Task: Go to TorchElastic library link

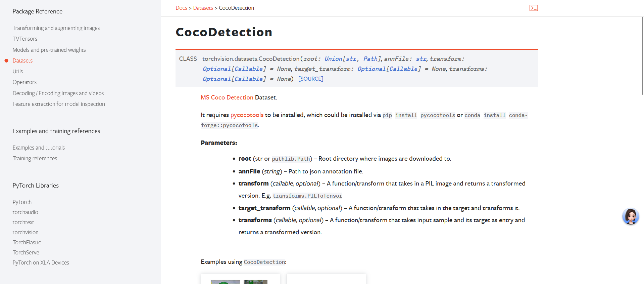Action: [x=27, y=242]
